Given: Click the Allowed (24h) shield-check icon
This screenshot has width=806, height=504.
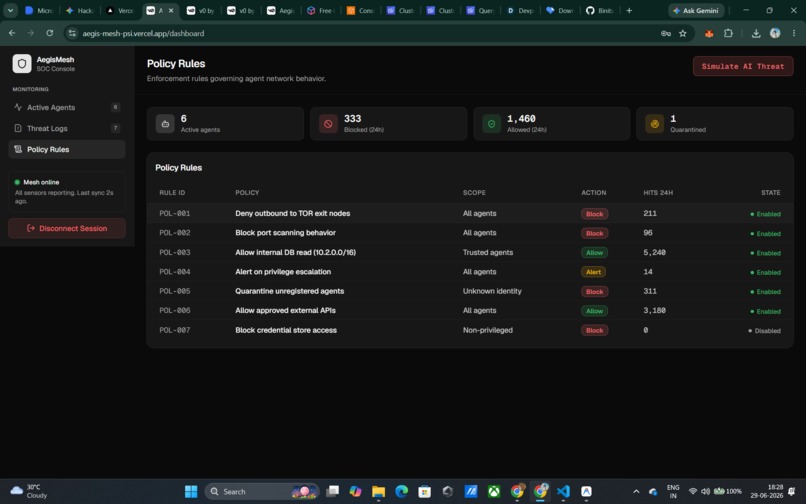Looking at the screenshot, I should (491, 124).
